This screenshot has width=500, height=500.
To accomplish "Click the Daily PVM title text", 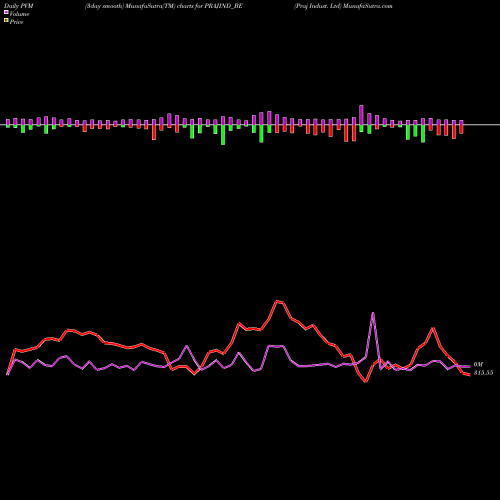I will 19,6.
